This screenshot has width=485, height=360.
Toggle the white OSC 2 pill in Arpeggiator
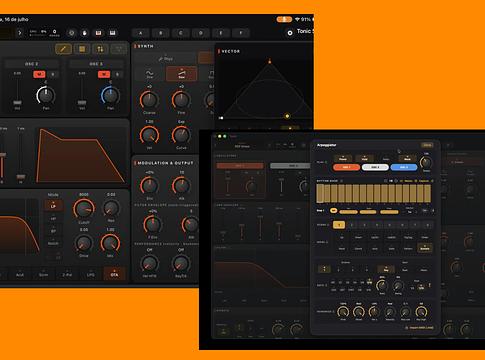pyautogui.click(x=375, y=167)
